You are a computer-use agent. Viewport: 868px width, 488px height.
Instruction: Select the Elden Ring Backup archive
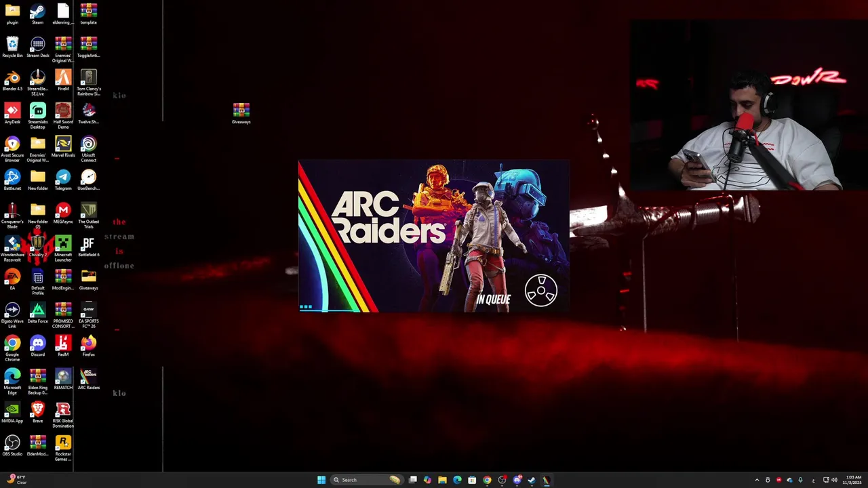(38, 381)
